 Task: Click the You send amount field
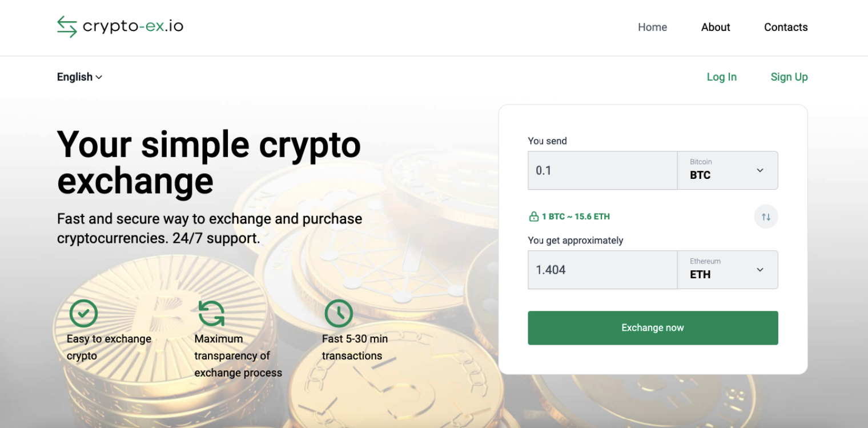pos(602,170)
